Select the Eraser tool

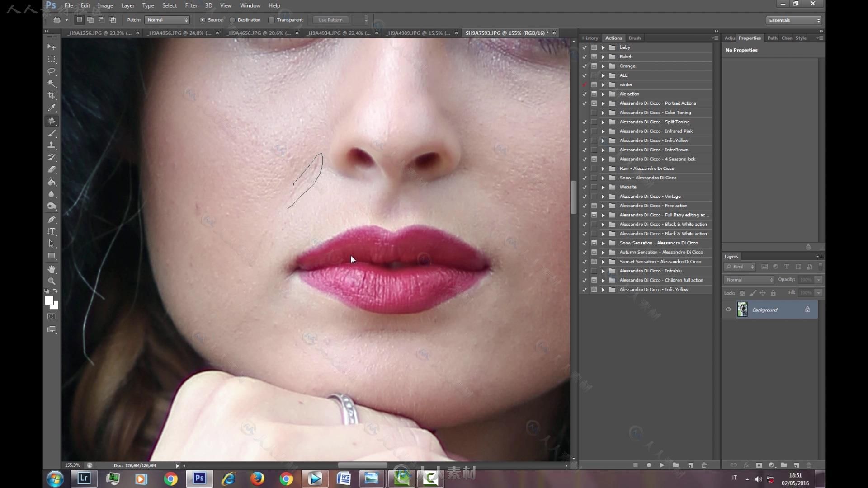pyautogui.click(x=52, y=170)
